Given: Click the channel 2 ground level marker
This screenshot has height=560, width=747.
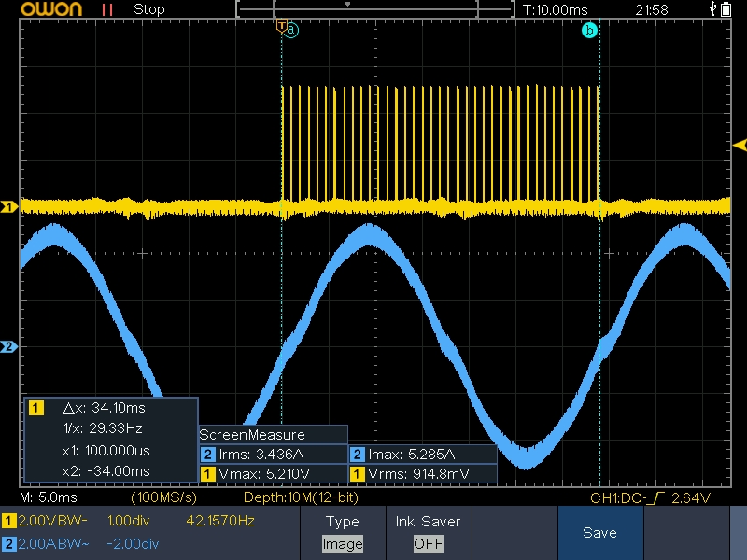Looking at the screenshot, I should (x=9, y=346).
